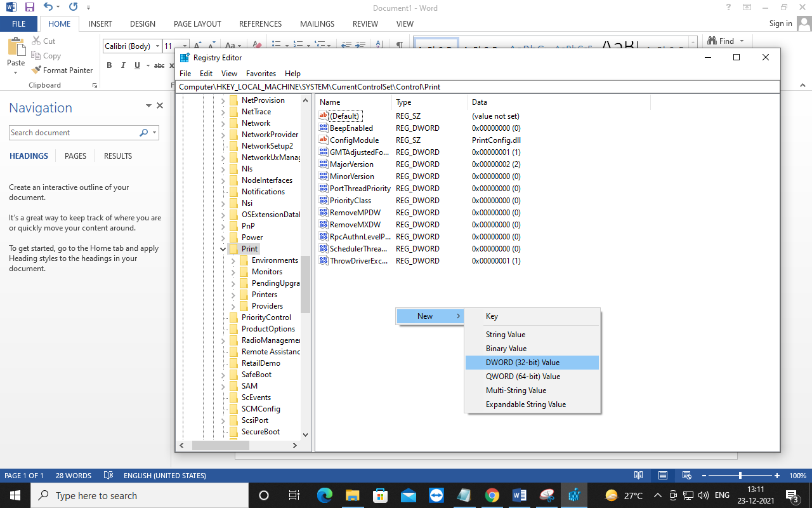Click the Bullets list icon in Word ribbon
The width and height of the screenshot is (812, 508).
277,46
